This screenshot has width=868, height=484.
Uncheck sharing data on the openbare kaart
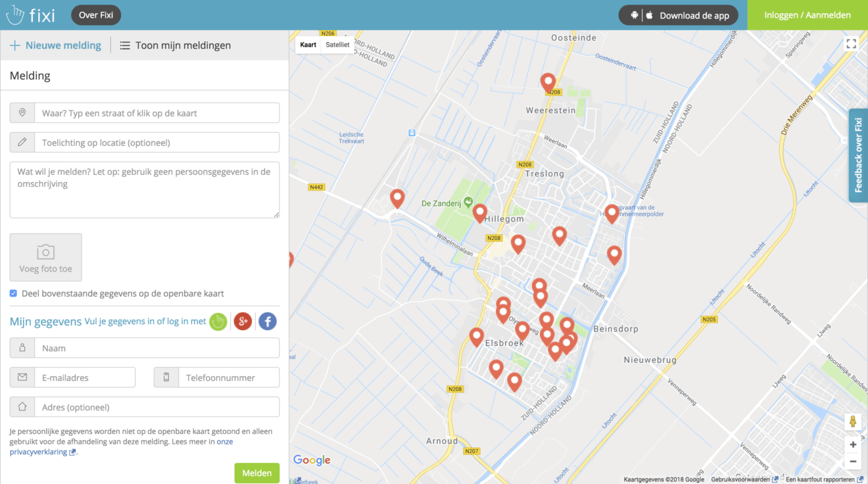pos(13,293)
